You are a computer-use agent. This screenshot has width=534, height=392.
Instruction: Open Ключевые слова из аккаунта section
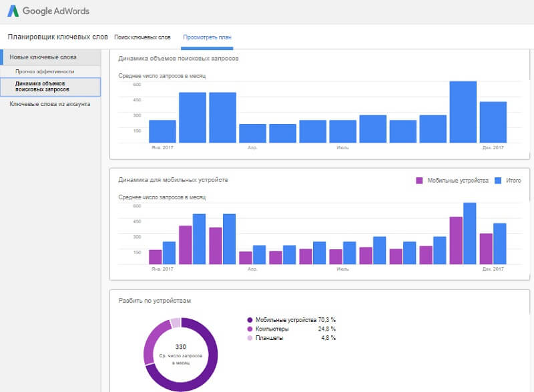[x=50, y=104]
